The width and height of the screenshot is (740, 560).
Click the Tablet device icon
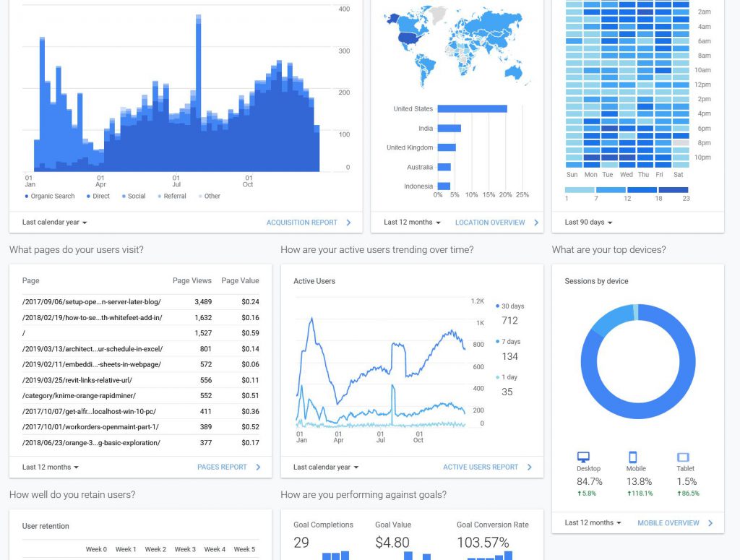coord(682,457)
